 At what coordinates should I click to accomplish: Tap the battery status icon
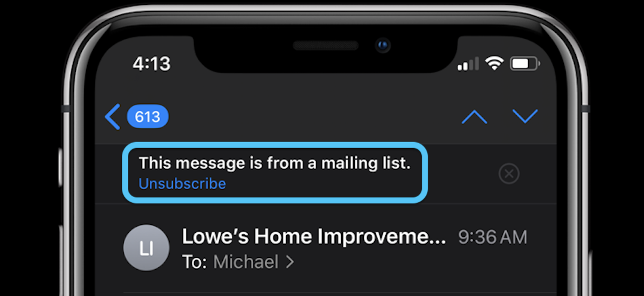[525, 63]
